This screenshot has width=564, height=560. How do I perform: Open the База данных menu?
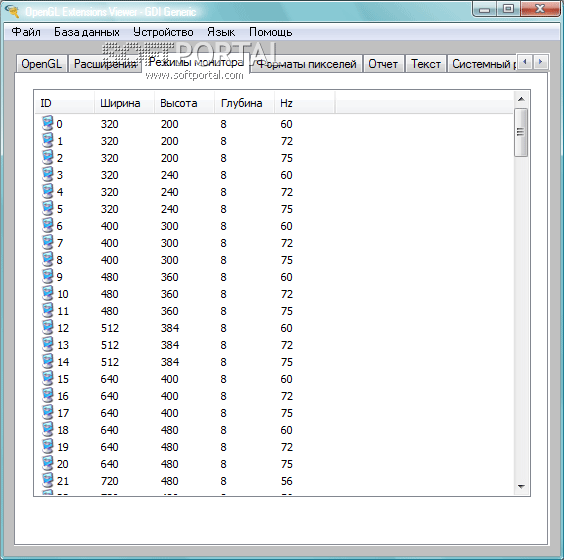87,32
